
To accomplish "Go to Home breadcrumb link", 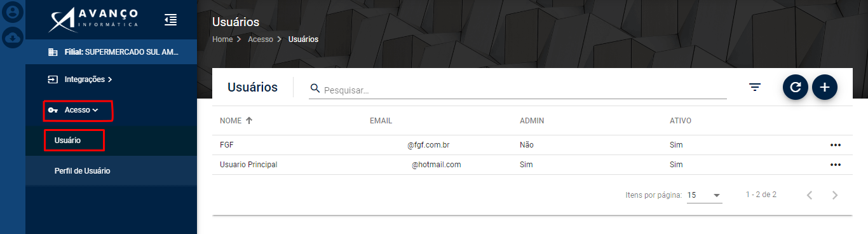I will 222,39.
